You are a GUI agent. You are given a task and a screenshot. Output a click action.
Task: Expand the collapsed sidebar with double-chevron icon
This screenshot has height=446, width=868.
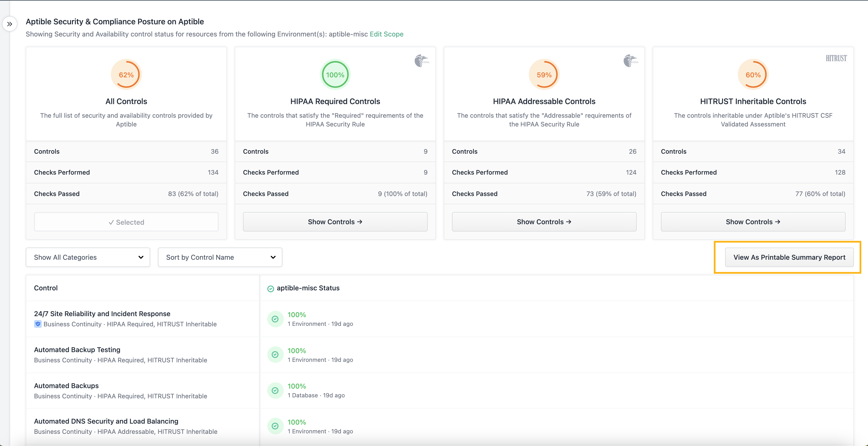pos(10,24)
